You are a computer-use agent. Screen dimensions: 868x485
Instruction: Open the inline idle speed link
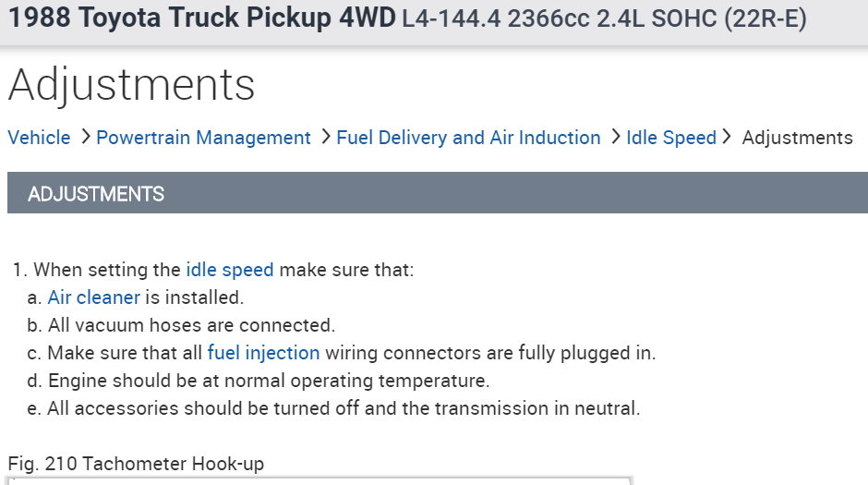point(230,271)
